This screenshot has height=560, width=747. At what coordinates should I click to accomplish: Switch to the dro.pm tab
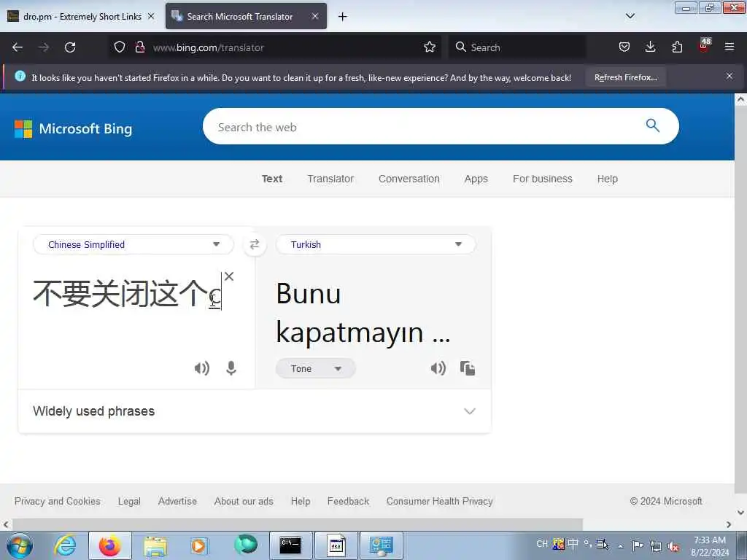[82, 17]
